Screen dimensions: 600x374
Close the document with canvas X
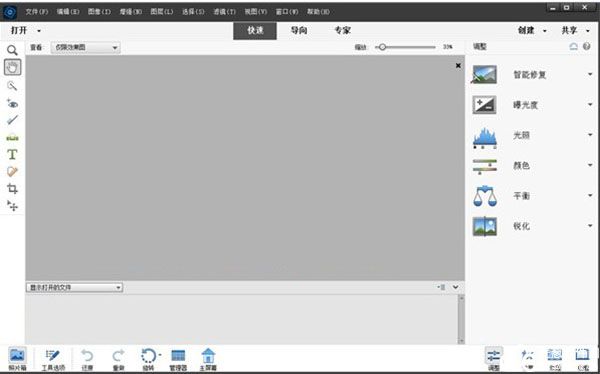pyautogui.click(x=458, y=65)
